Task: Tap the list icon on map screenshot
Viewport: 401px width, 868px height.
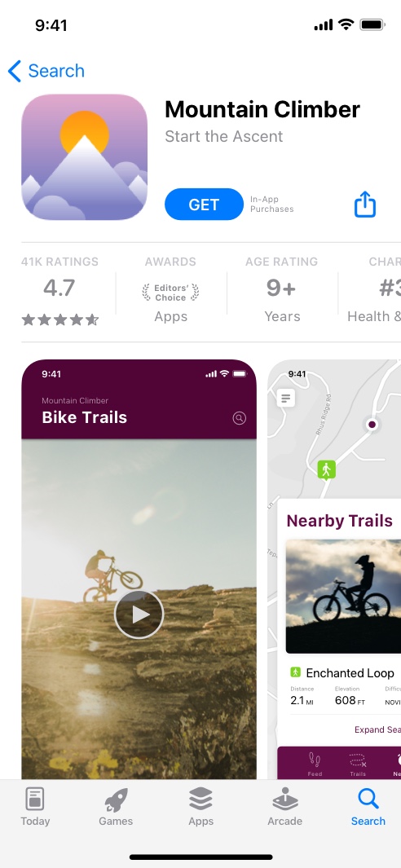Action: click(286, 398)
